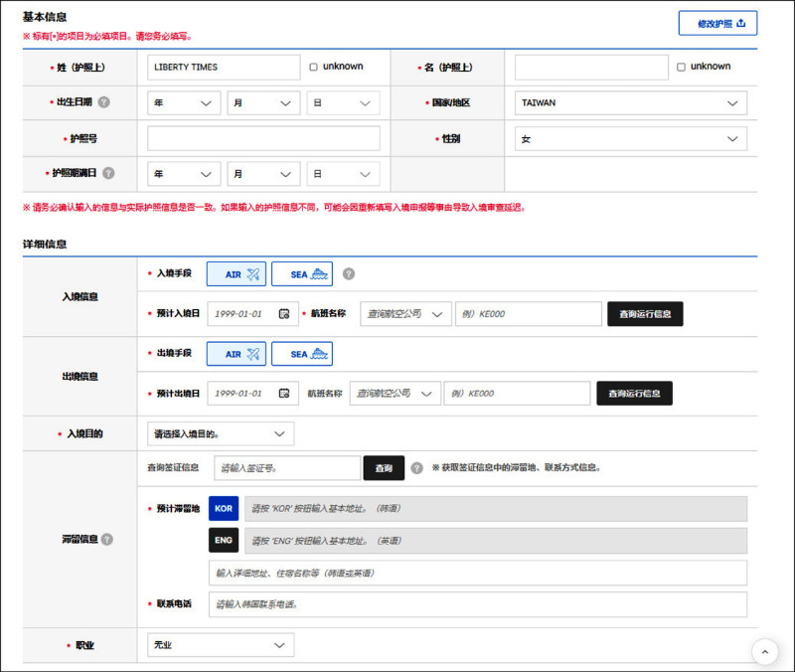Click help icon next to 出生日期
This screenshot has height=672, width=795.
point(104,102)
